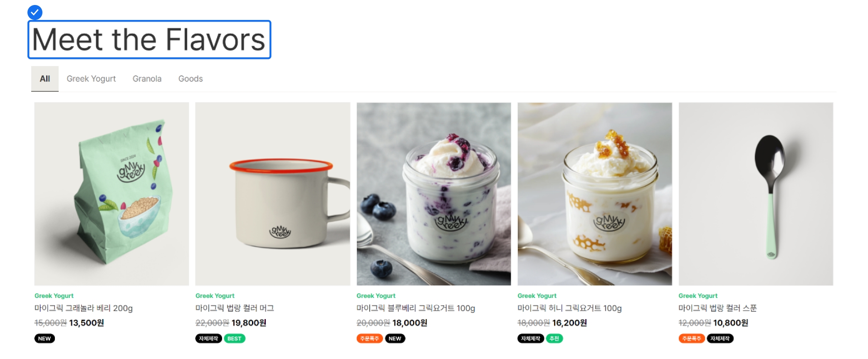Open the blueberry yogurt jar image
This screenshot has height=359, width=868.
click(434, 194)
